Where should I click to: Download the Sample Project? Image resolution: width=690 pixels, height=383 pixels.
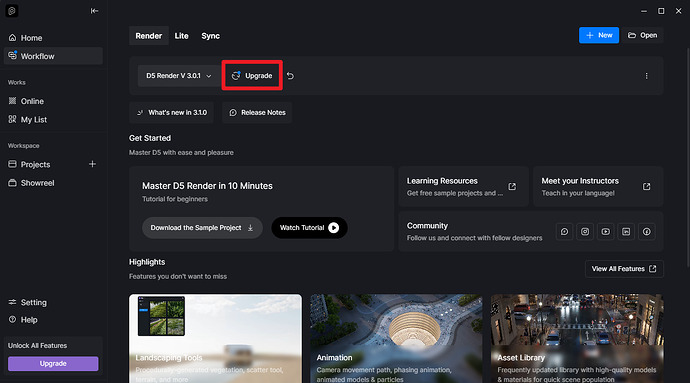[x=202, y=228]
